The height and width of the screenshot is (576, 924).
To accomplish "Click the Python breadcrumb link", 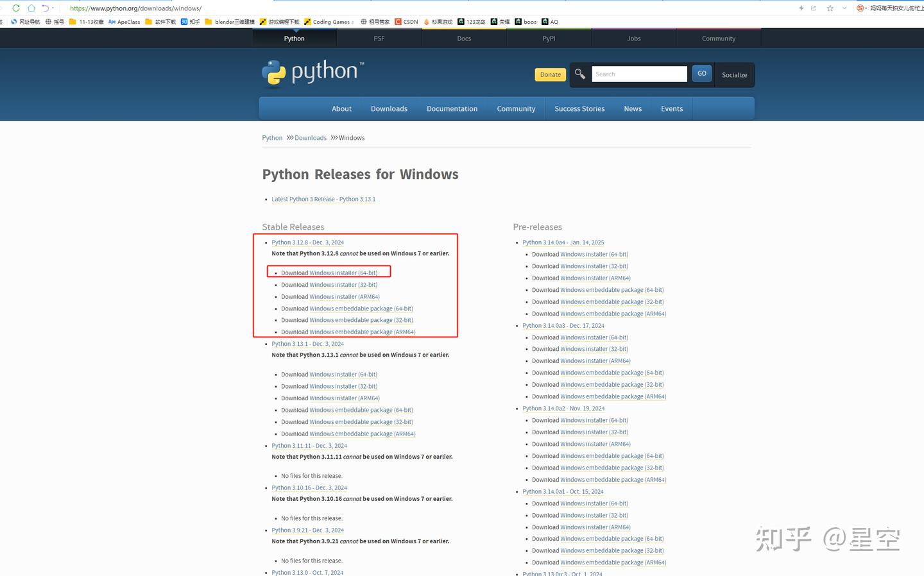I will pyautogui.click(x=272, y=138).
